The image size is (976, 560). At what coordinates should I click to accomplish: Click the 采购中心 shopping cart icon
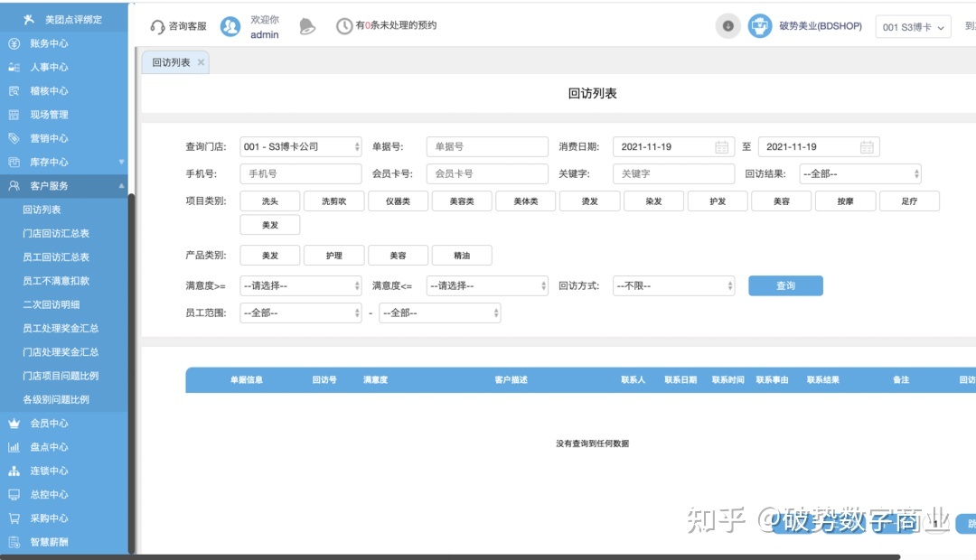click(x=14, y=518)
